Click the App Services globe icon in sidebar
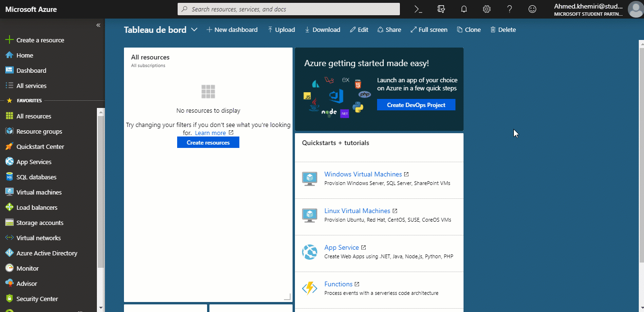Screen dimensions: 644x312 9,162
